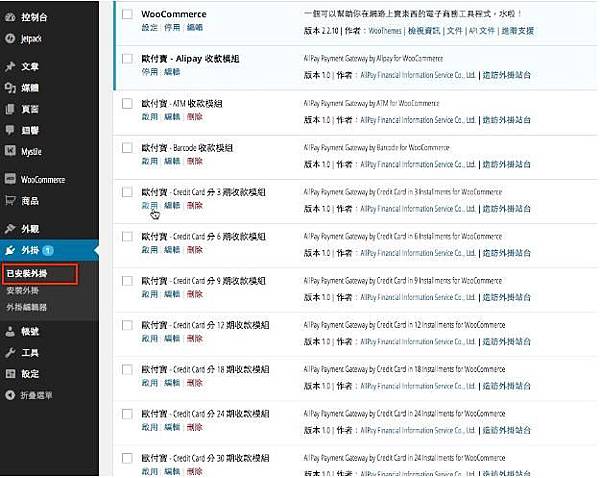Viewport: 600px width, 478px height.
Task: Open the Jetpack sidebar icon
Action: tap(10, 38)
